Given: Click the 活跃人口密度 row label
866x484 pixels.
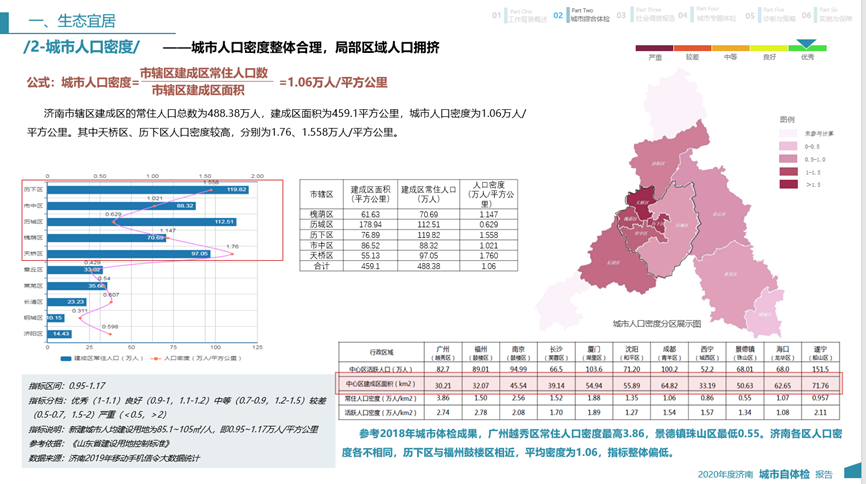Looking at the screenshot, I should coord(381,413).
